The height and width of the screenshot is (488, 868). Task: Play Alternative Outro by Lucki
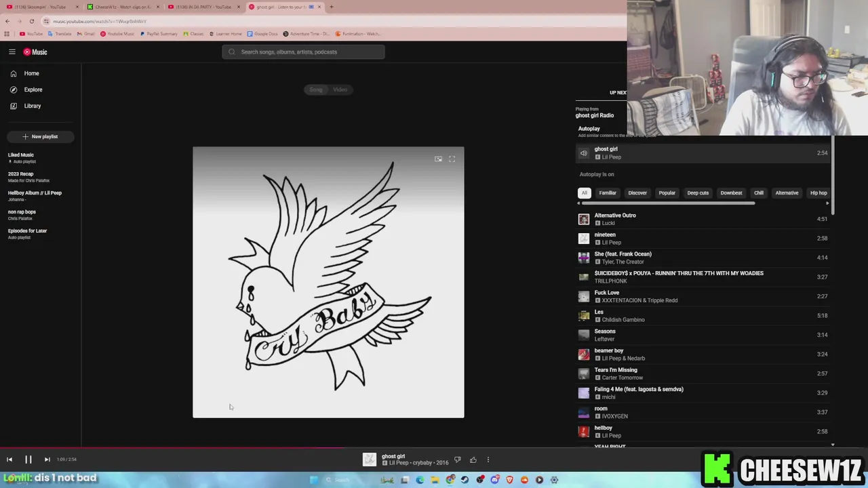tap(703, 219)
